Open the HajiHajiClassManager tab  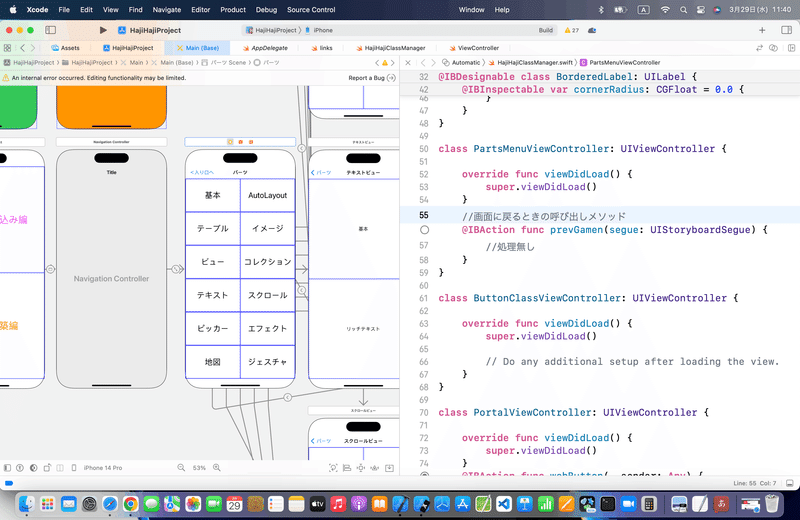(x=390, y=48)
